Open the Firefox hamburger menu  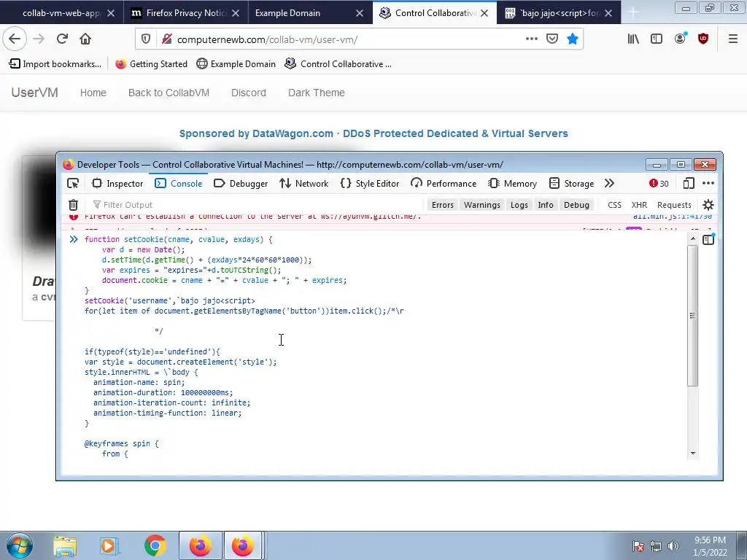[733, 39]
